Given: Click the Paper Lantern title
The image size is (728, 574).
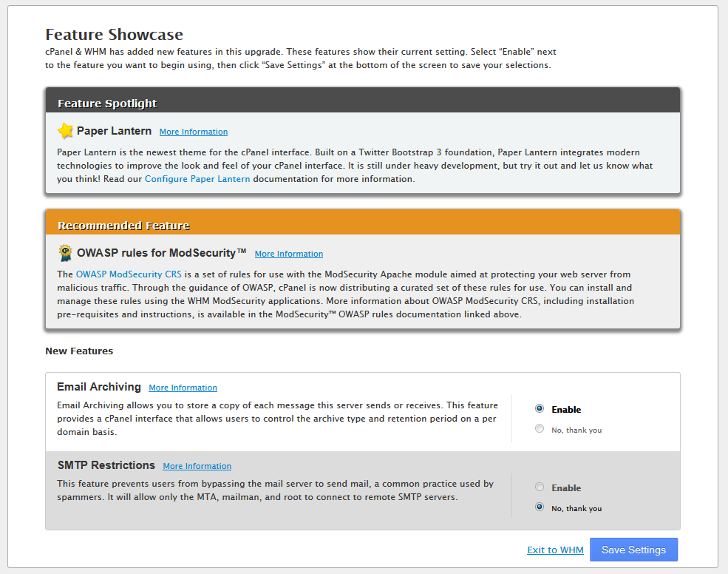Looking at the screenshot, I should point(115,131).
